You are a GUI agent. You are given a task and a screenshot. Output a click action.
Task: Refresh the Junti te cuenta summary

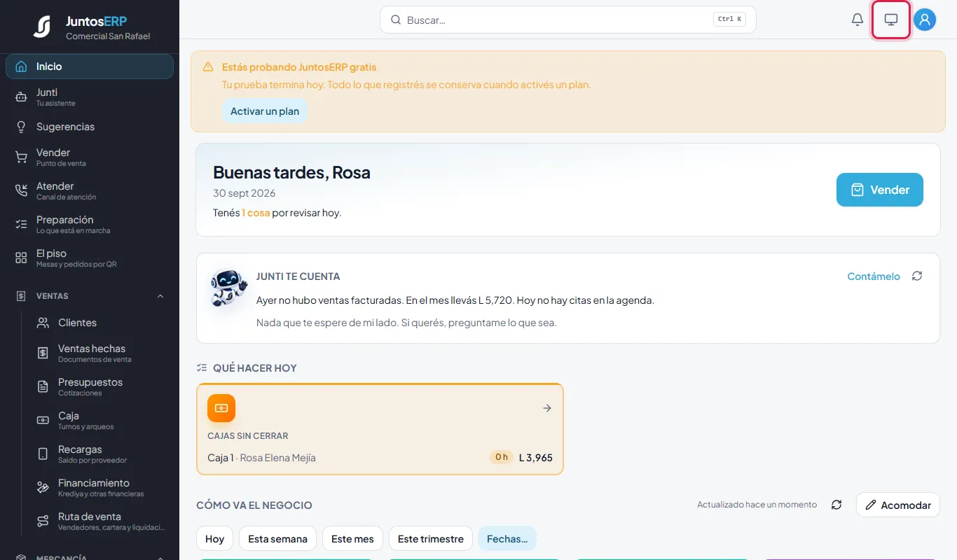(x=917, y=276)
